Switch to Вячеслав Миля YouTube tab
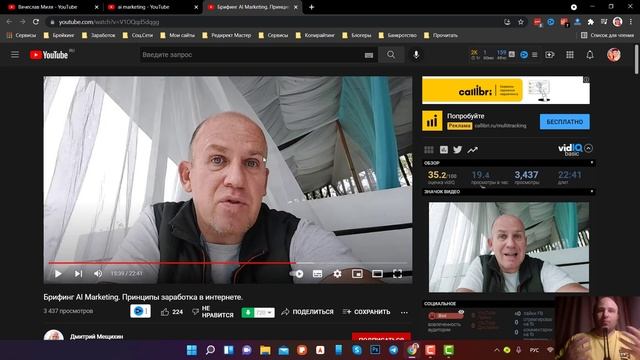This screenshot has height=360, width=640. click(53, 7)
